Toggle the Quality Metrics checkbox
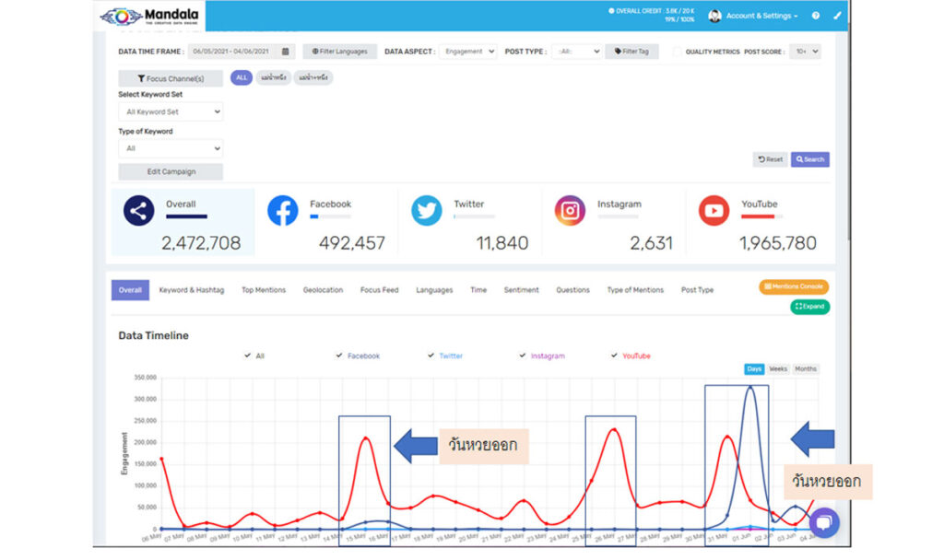944x560 pixels. point(678,52)
